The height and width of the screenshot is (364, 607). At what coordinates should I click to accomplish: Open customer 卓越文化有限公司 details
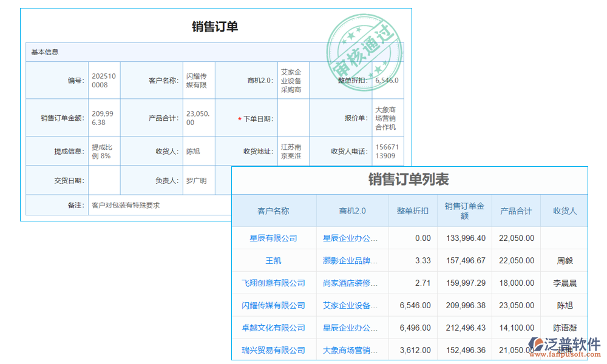tap(274, 328)
